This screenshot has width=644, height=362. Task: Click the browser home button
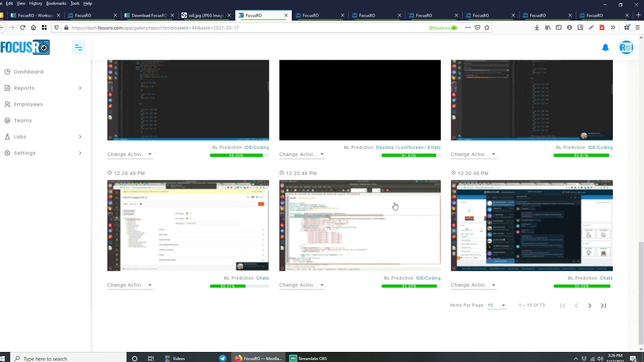(x=33, y=28)
